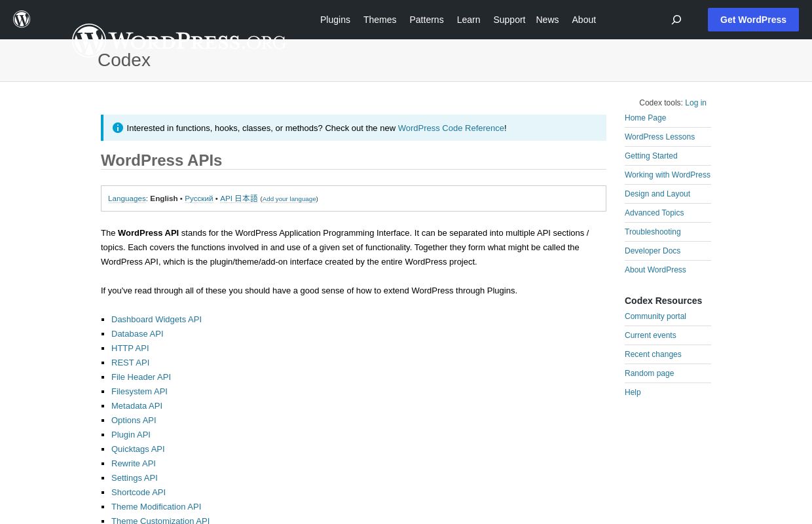Image resolution: width=812 pixels, height=524 pixels.
Task: Open the Rewrite API page
Action: pyautogui.click(x=134, y=464)
